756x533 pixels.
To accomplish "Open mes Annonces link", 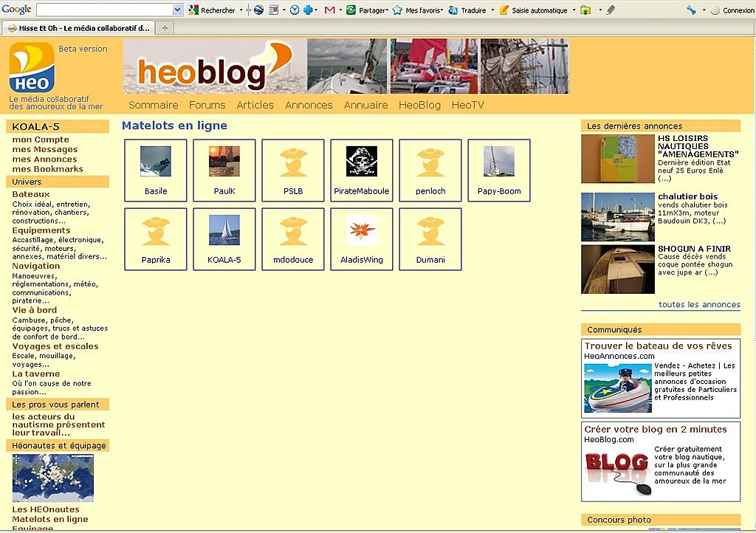I will [x=44, y=159].
